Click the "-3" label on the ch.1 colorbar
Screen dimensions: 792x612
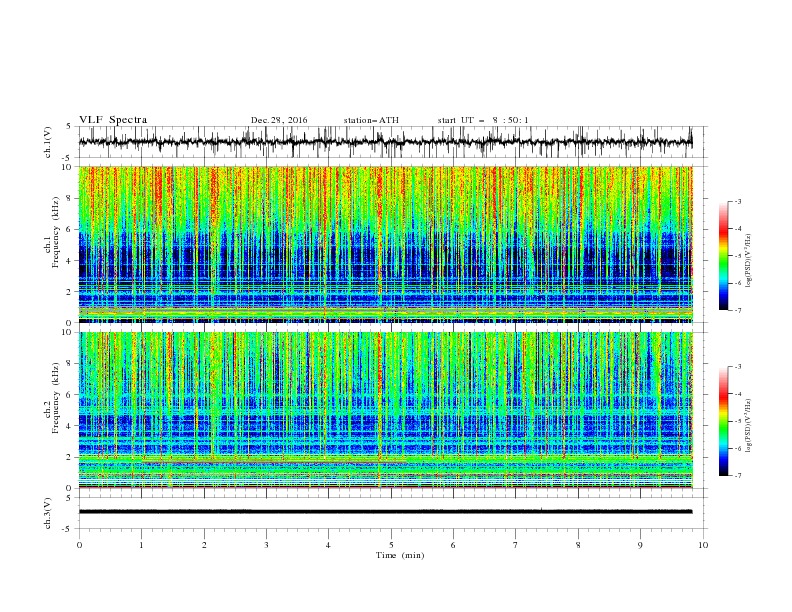pyautogui.click(x=738, y=201)
